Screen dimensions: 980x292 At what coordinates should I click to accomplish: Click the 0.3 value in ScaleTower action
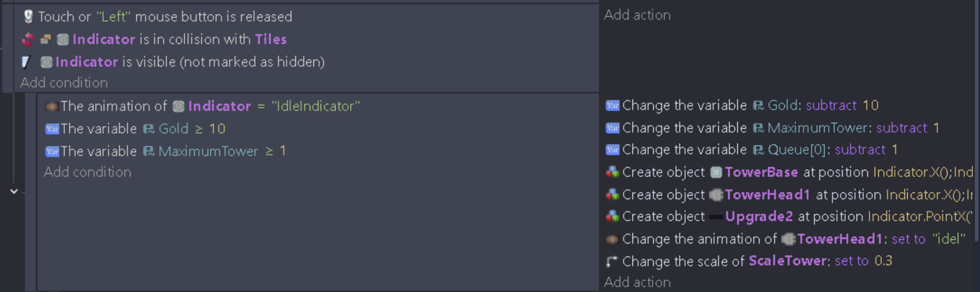click(x=883, y=261)
